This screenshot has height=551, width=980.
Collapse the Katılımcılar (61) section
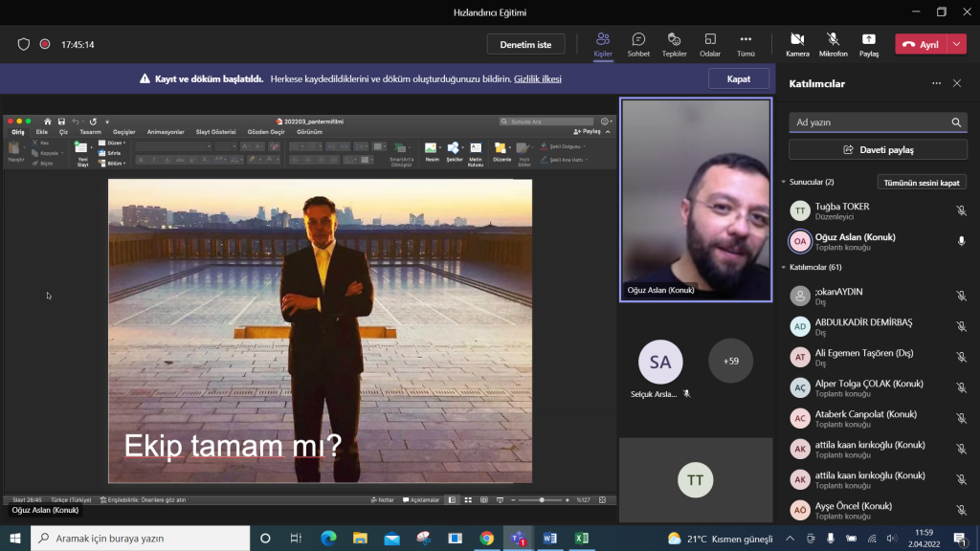click(784, 268)
